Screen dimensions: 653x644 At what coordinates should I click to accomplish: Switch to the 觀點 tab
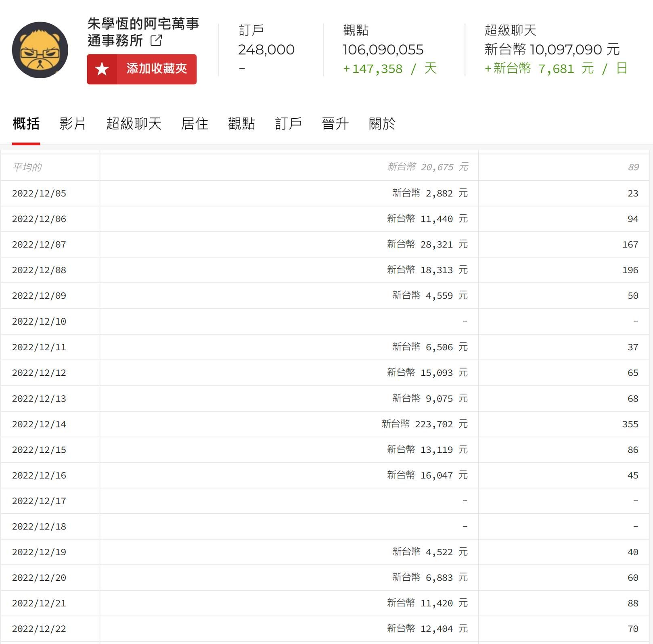(x=241, y=123)
